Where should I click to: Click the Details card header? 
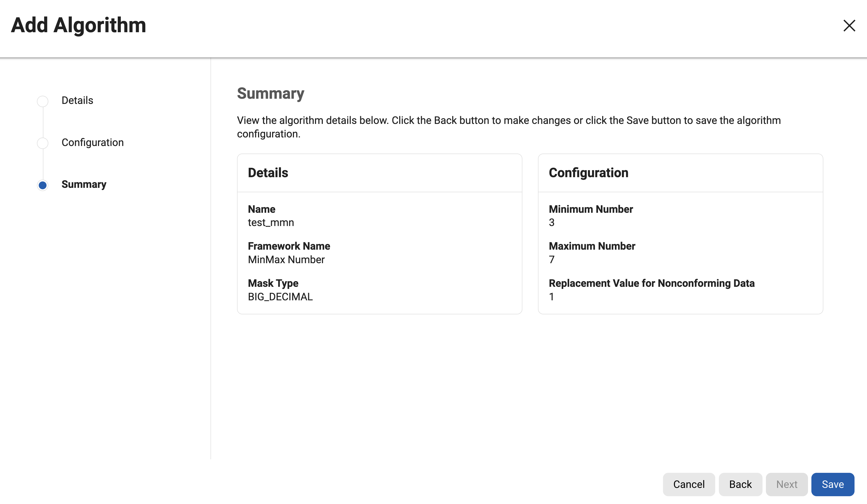268,173
